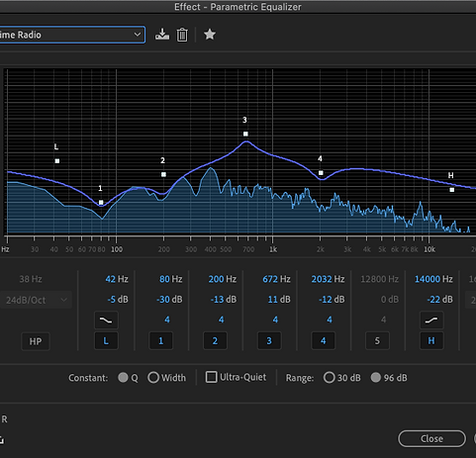The height and width of the screenshot is (458, 476).
Task: Toggle the L low shelf band
Action: 106,341
